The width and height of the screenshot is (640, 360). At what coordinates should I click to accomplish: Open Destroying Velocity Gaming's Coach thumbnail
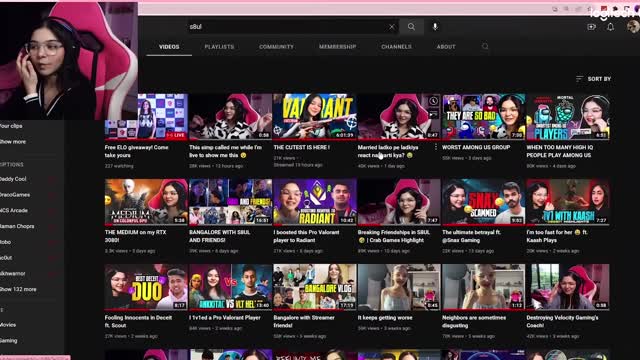[x=568, y=287]
